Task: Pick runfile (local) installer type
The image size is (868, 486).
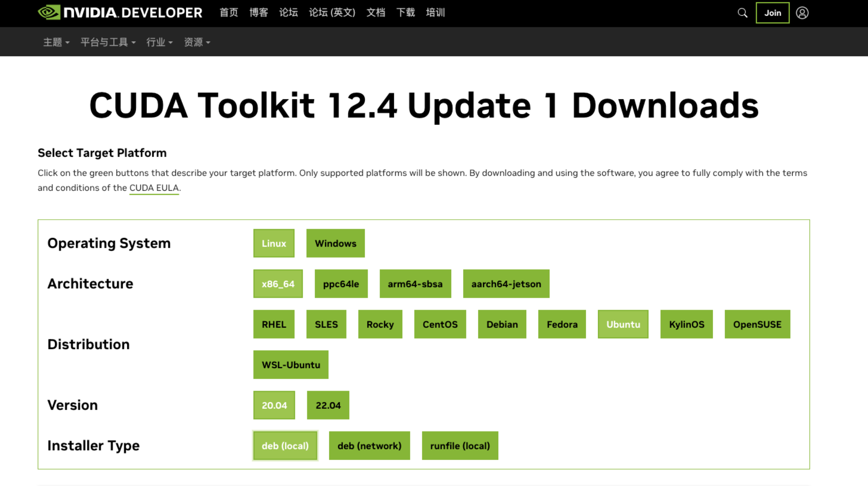Action: click(460, 446)
